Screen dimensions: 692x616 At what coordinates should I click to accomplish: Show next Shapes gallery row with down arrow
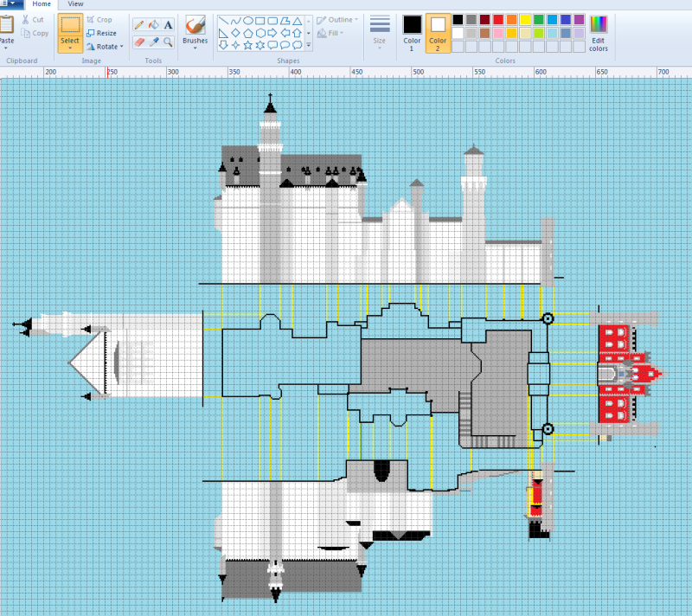pos(309,33)
